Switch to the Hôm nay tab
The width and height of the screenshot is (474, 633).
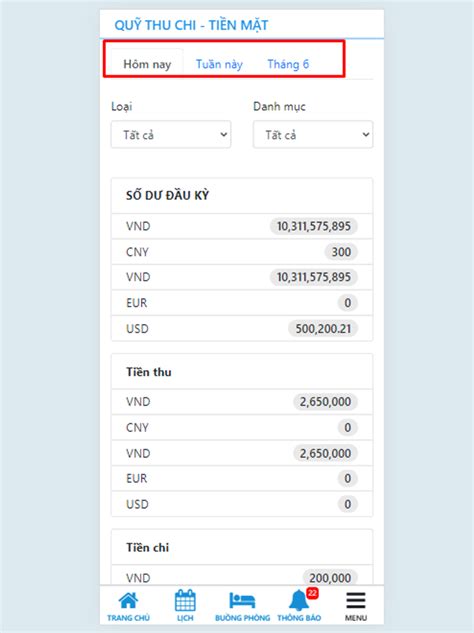pyautogui.click(x=147, y=64)
